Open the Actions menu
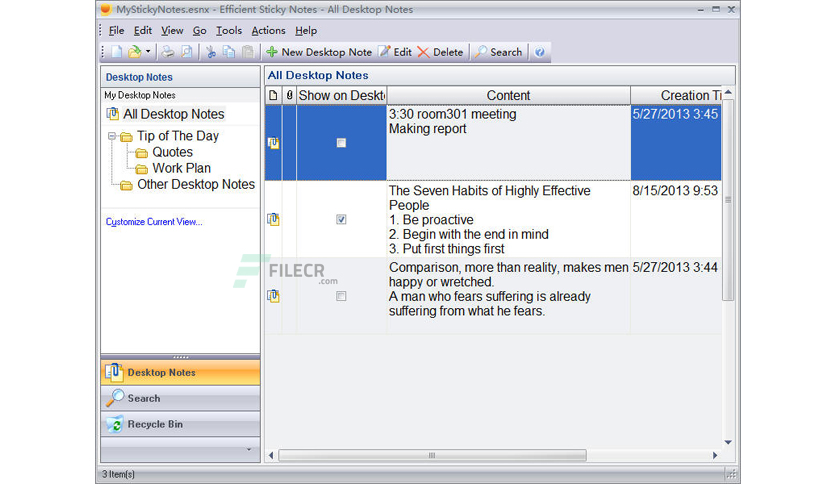 268,30
